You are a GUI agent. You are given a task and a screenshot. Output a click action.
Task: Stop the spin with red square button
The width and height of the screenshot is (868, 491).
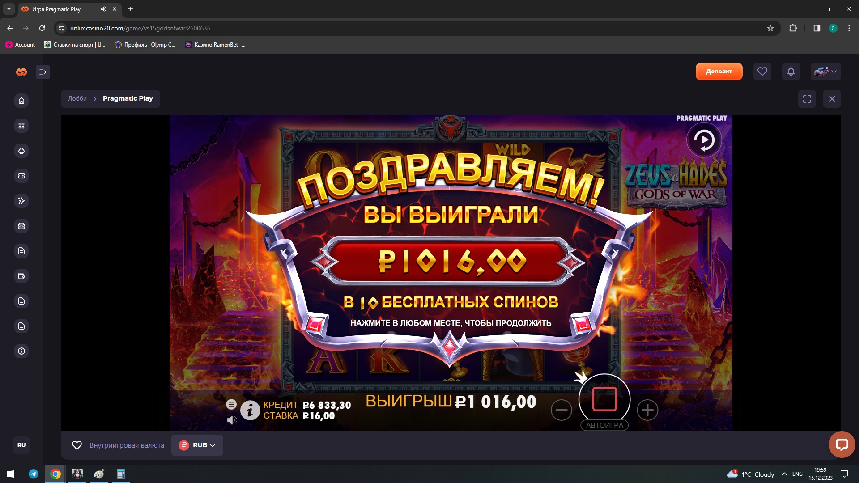[604, 399]
